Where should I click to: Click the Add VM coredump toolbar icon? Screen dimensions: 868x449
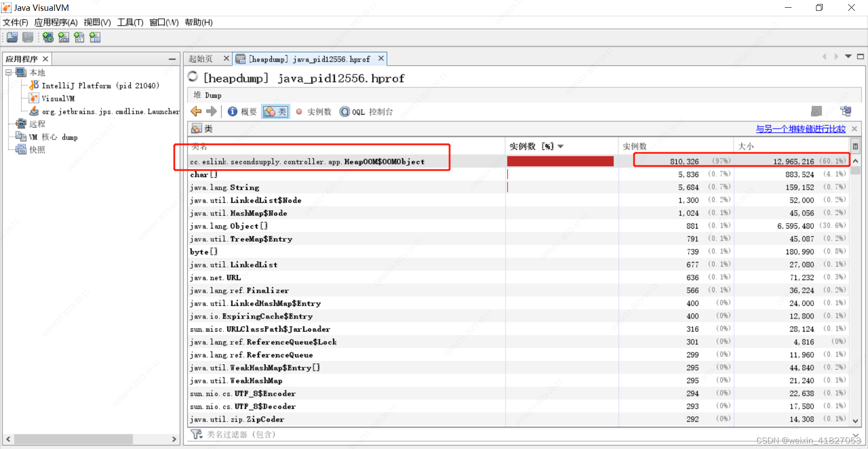point(79,37)
